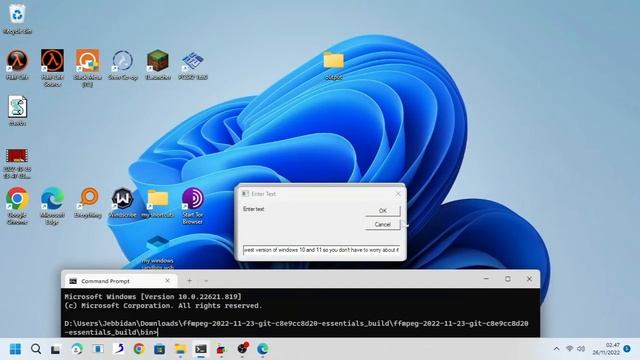Open Edge from the taskbar
Viewport: 640px width, 360px height.
point(262,349)
